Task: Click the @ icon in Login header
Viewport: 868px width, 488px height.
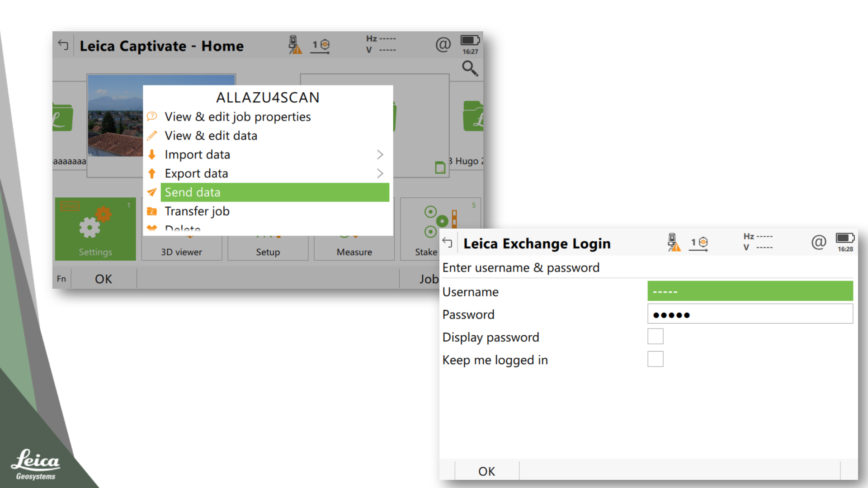Action: tap(819, 242)
